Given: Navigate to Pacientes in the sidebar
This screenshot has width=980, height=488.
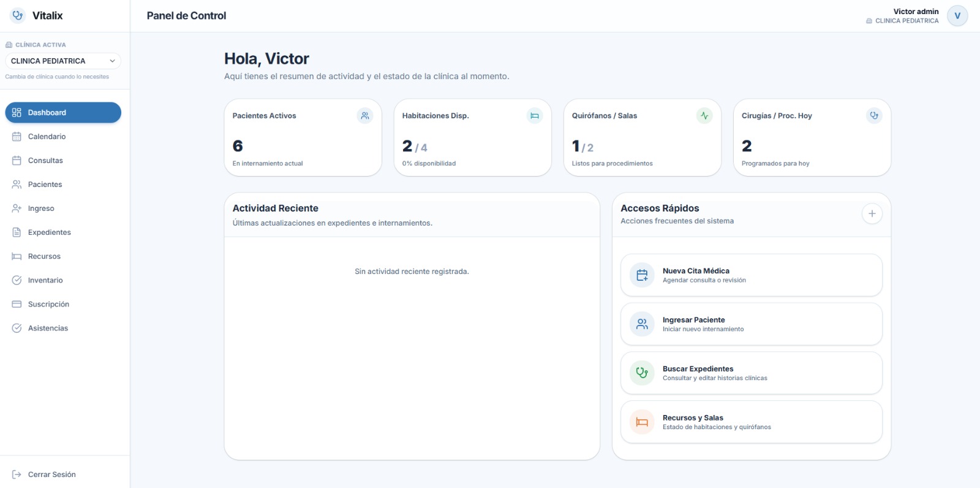Looking at the screenshot, I should (x=63, y=184).
